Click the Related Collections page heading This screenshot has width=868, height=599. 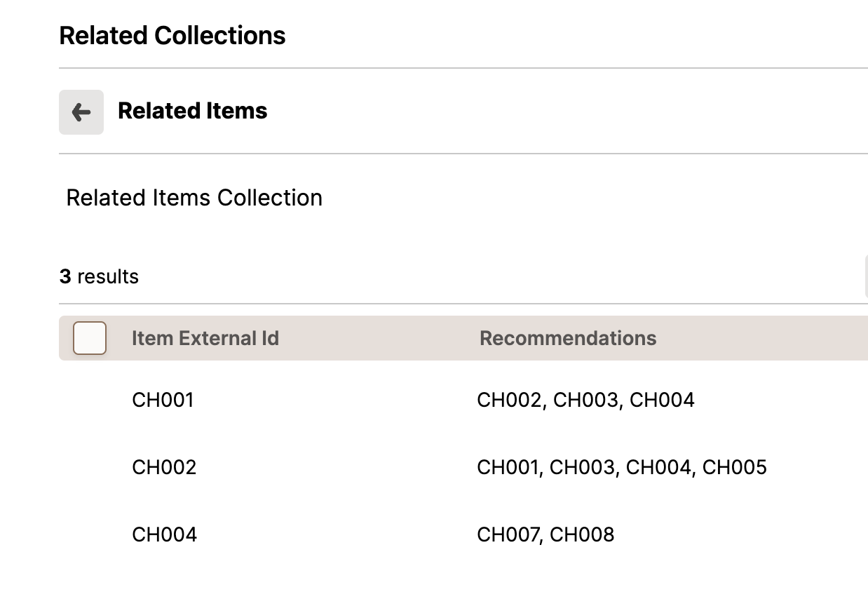pyautogui.click(x=172, y=35)
